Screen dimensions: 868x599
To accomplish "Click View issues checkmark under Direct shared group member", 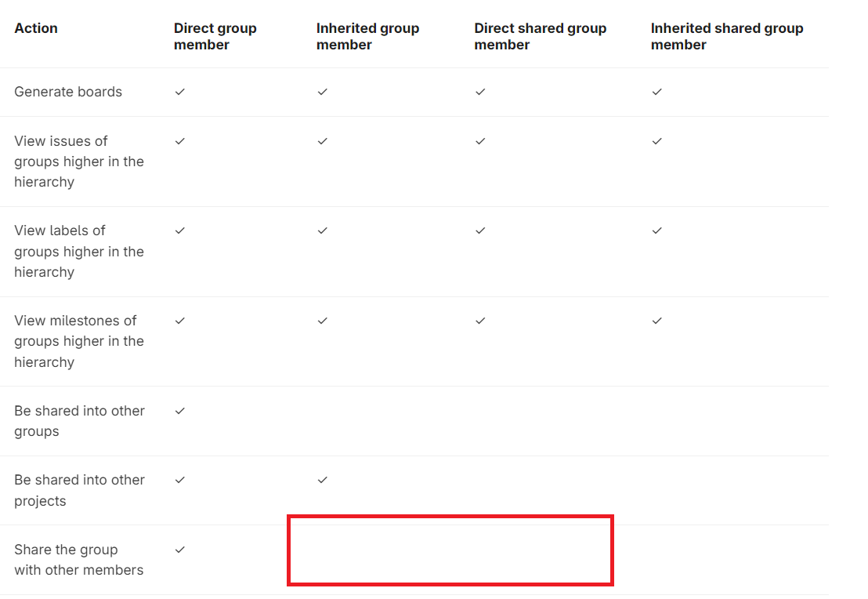I will 480,141.
